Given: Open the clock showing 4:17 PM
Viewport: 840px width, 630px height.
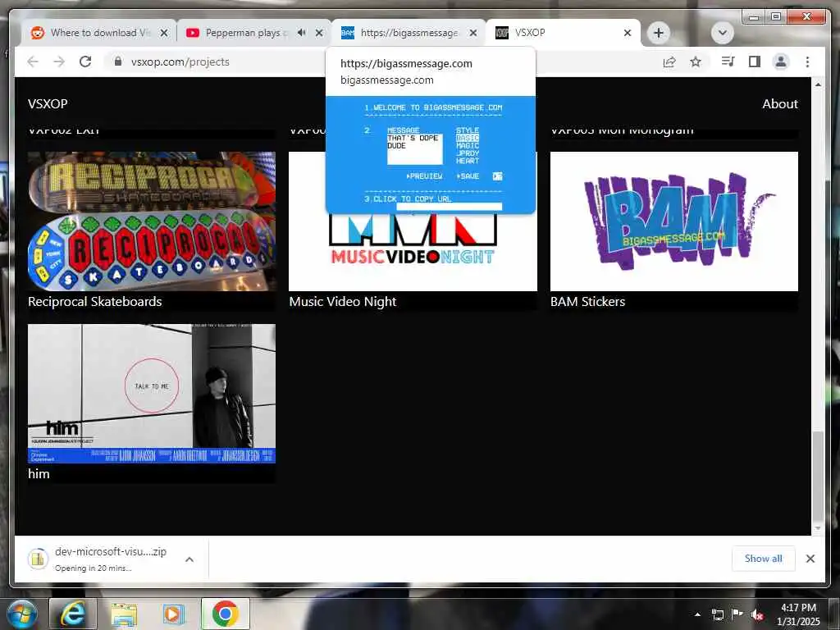Looking at the screenshot, I should pyautogui.click(x=798, y=614).
